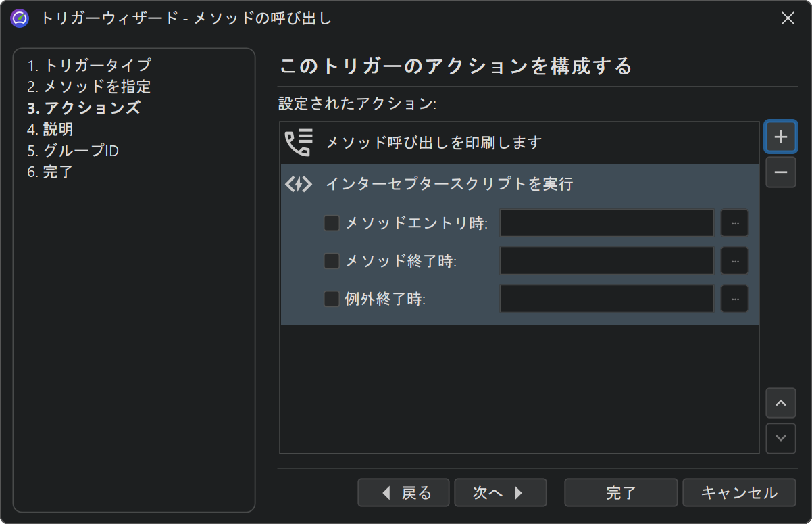This screenshot has height=524, width=812.
Task: Enable the 例外終了時 checkbox
Action: (x=332, y=299)
